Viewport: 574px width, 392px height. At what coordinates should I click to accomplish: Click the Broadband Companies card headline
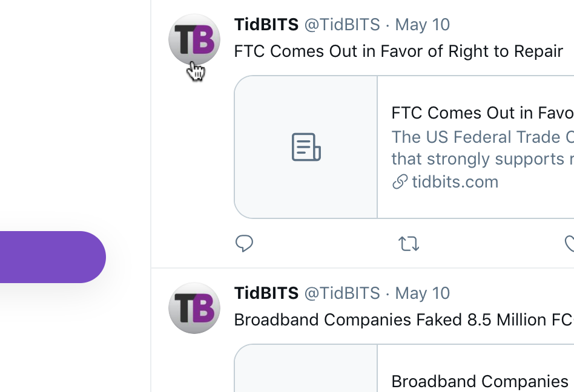tap(480, 382)
